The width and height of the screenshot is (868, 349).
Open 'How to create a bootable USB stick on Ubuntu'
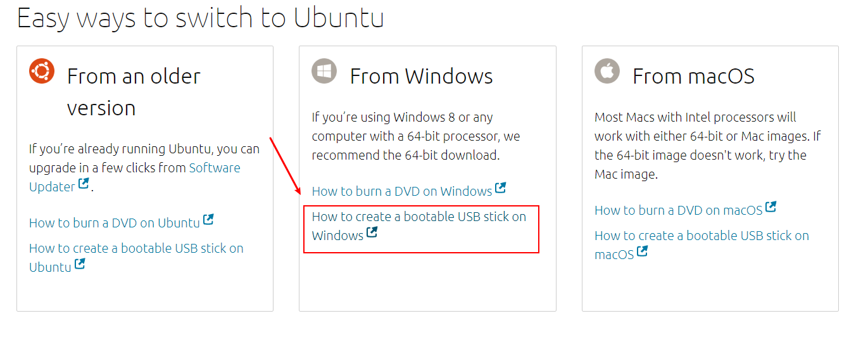tap(136, 258)
